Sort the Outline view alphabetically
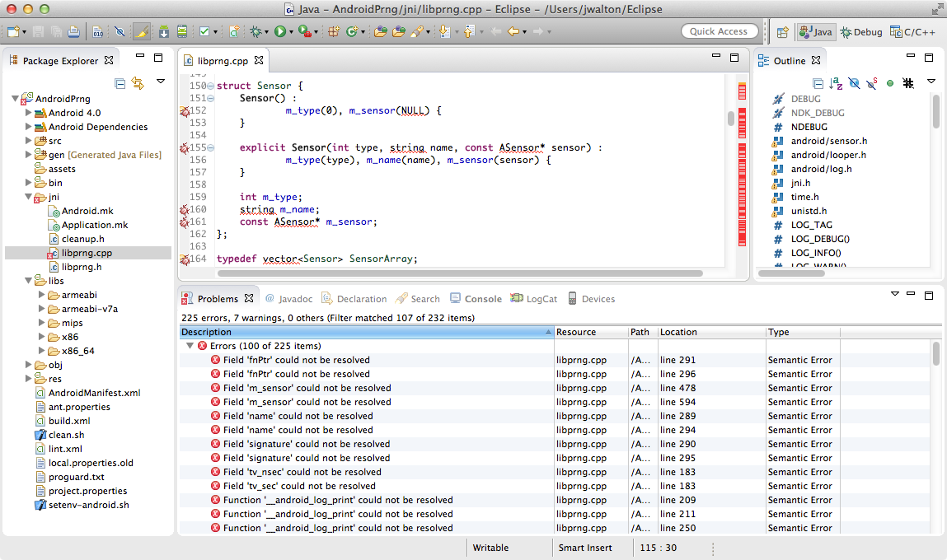This screenshot has height=560, width=947. pyautogui.click(x=836, y=83)
